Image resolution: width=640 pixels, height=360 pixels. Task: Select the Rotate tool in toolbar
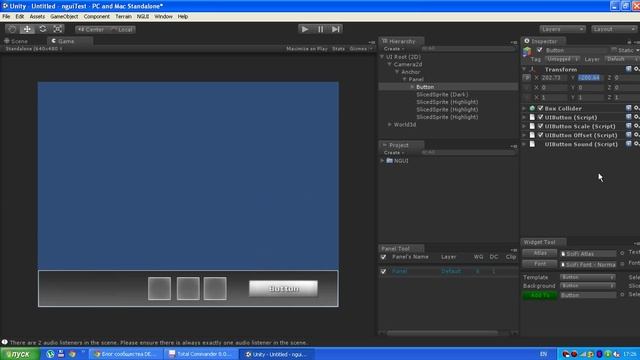[42, 29]
